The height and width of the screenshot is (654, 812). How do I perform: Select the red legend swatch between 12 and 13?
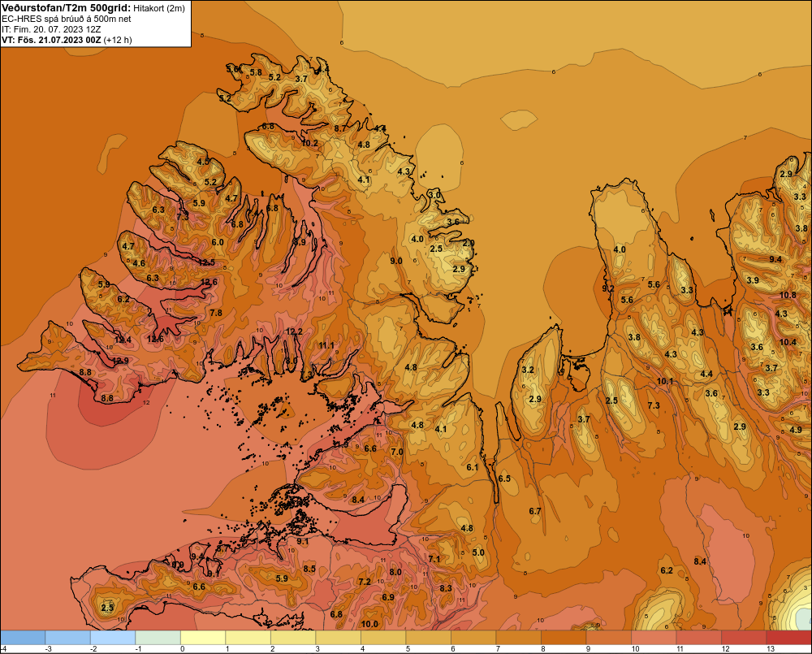pyautogui.click(x=744, y=638)
